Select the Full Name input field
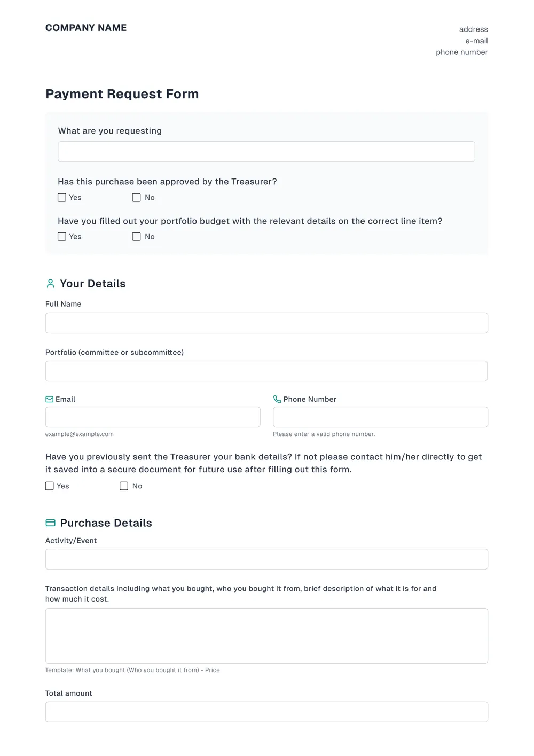 (x=266, y=323)
